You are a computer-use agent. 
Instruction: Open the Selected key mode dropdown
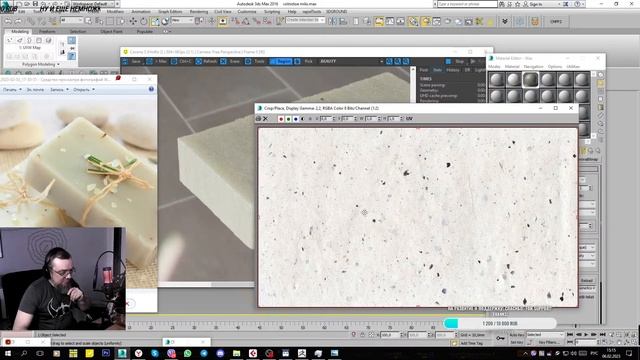[x=544, y=335]
